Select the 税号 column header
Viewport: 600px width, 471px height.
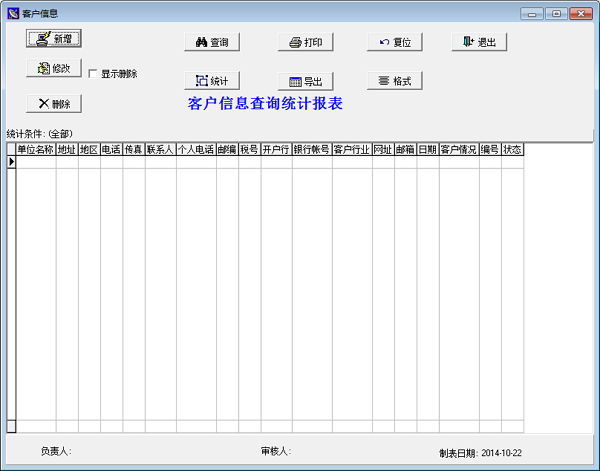point(250,149)
